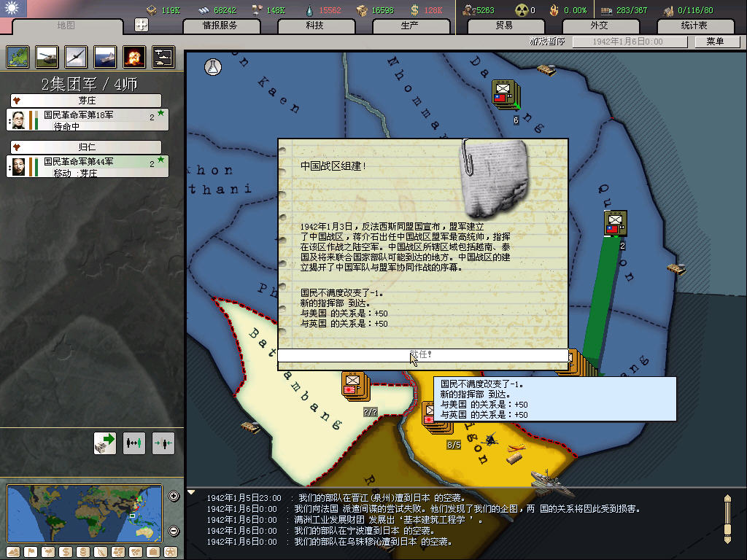Screen dimensions: 747x560
Task: Select the Chinese army counter labeled 2
Action: (x=615, y=223)
